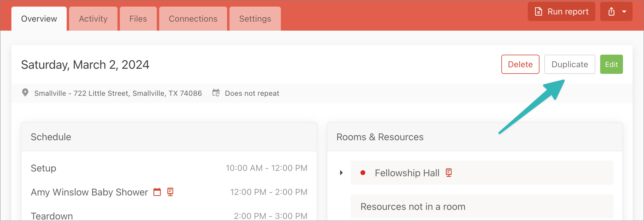Open the Files tab
The height and width of the screenshot is (221, 644).
point(138,19)
